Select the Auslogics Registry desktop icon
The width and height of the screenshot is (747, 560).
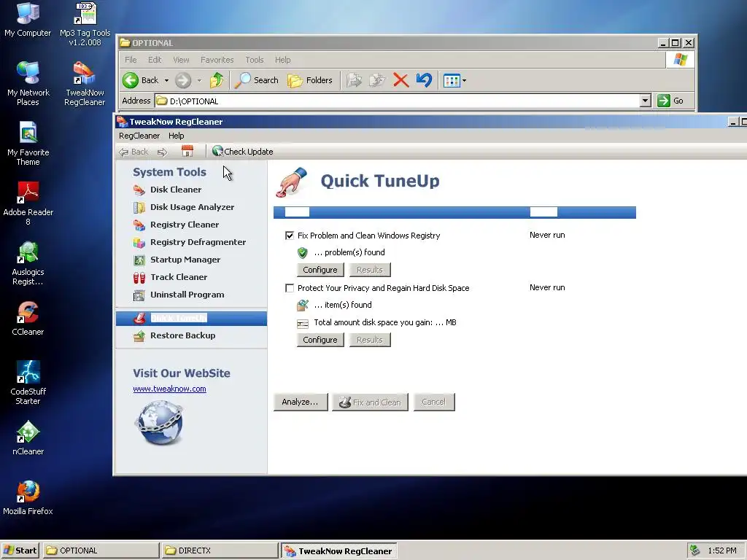[28, 263]
